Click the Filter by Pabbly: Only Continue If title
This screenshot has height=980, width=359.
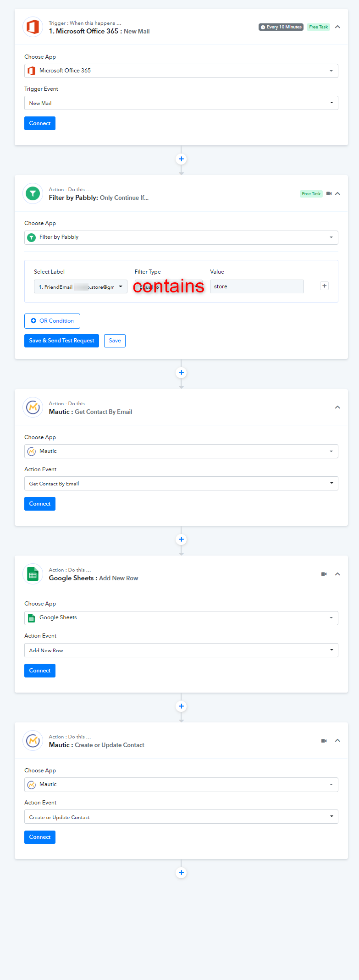click(x=99, y=198)
